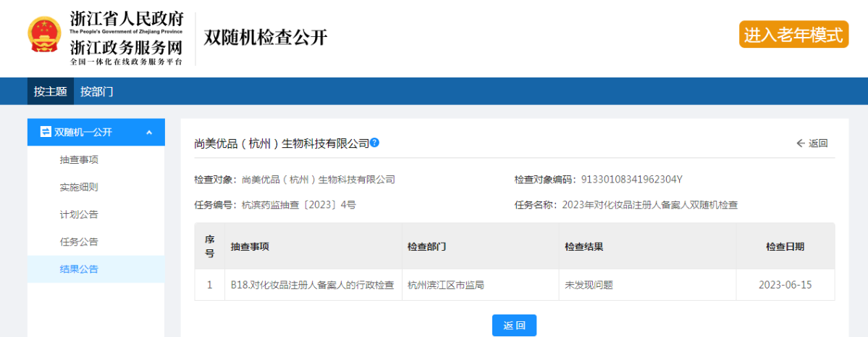Viewport: 868px width, 337px height.
Task: Click the B18 化妆品注册人备案人 inspection item cell
Action: (x=312, y=285)
